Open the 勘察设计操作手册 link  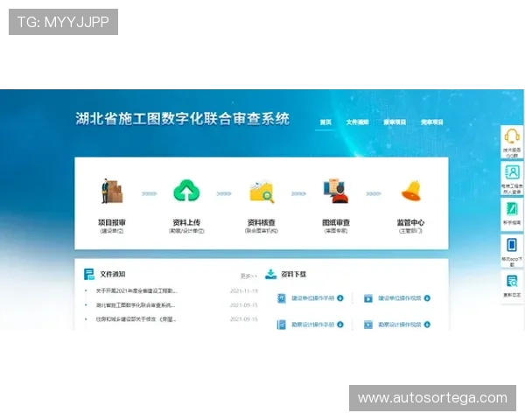point(312,325)
